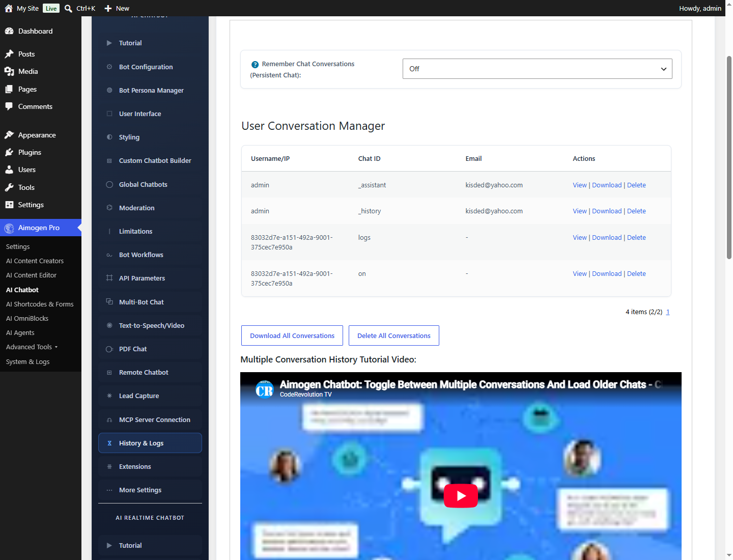Open AI Agents submenu item

(20, 332)
